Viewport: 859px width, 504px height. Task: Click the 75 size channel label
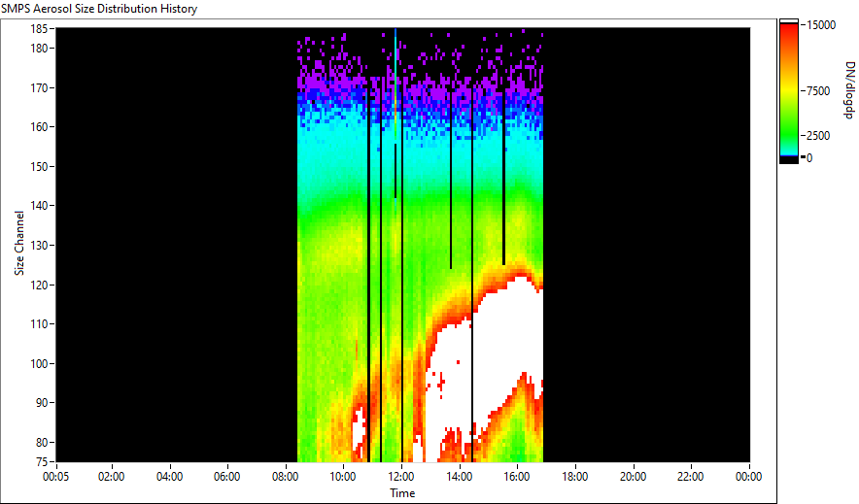click(x=42, y=462)
